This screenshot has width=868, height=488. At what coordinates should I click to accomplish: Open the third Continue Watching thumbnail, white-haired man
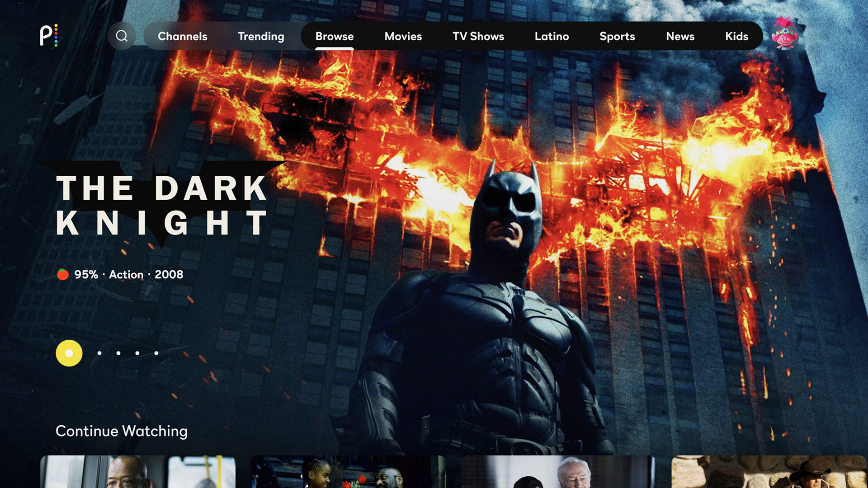tap(558, 472)
